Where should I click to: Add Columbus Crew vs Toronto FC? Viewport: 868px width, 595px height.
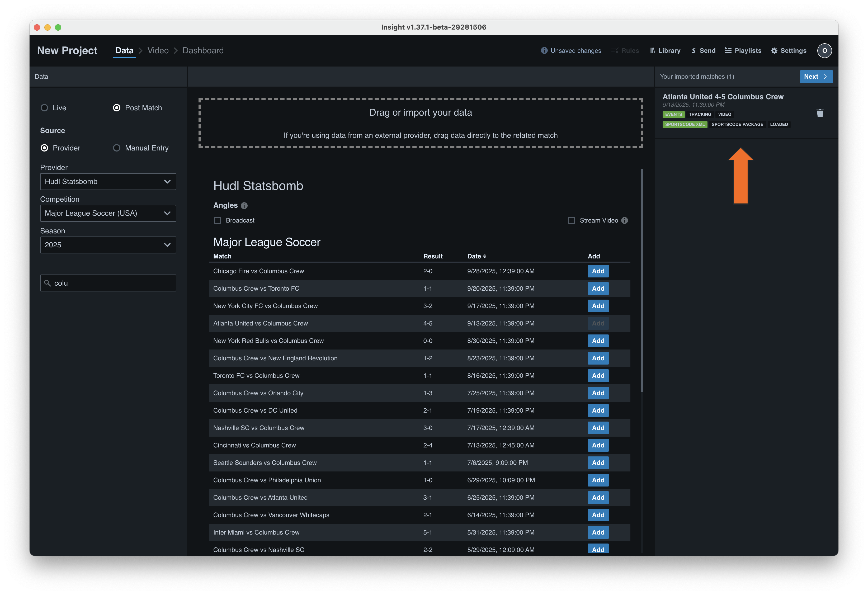[598, 289]
